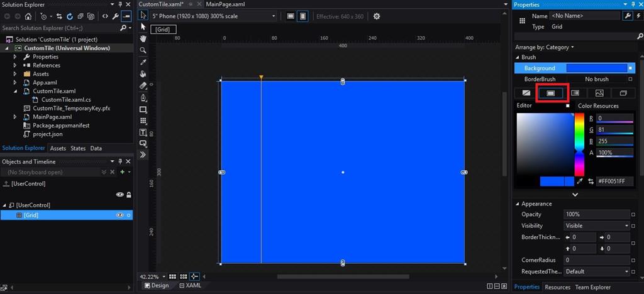Select the Rectangle shape tool

143,109
